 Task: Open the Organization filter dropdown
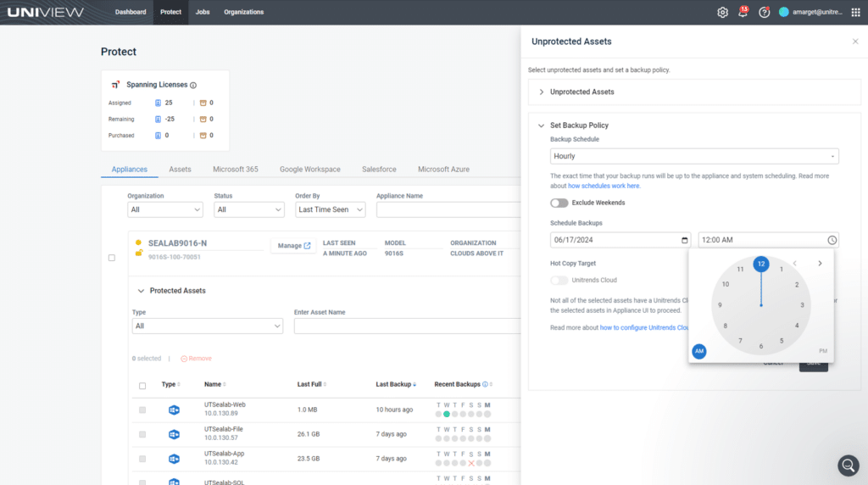point(165,209)
